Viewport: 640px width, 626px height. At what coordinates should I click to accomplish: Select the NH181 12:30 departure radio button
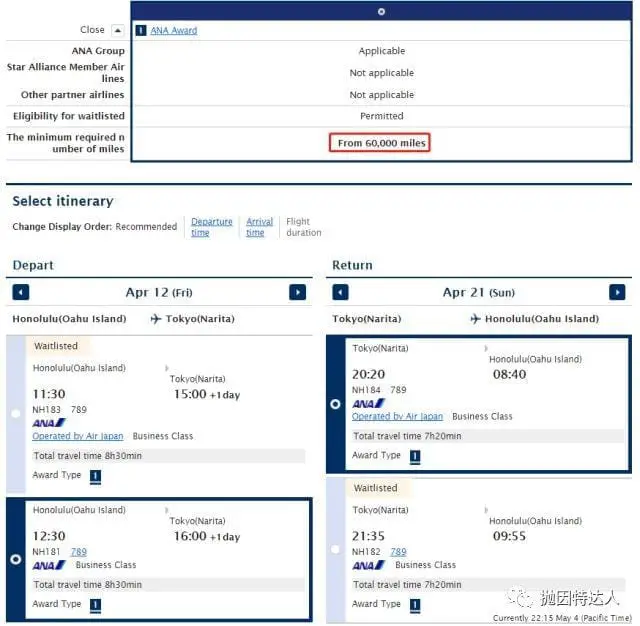(15, 559)
